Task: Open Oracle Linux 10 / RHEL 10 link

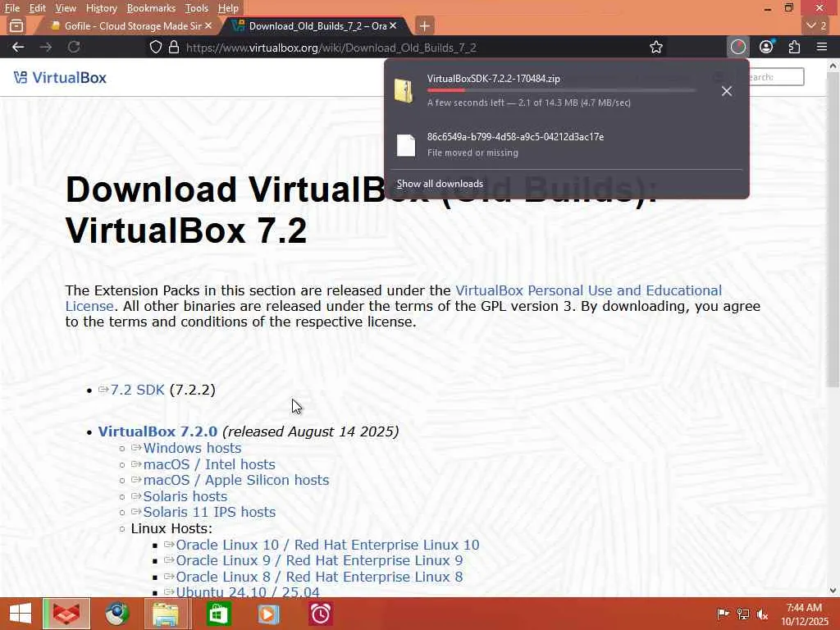Action: [x=327, y=545]
